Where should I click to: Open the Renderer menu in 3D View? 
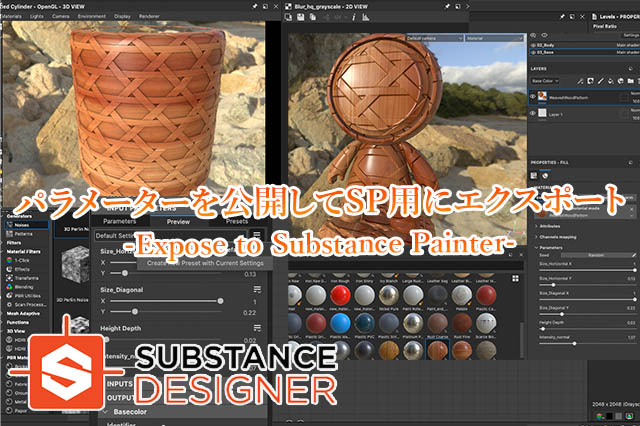pos(149,16)
